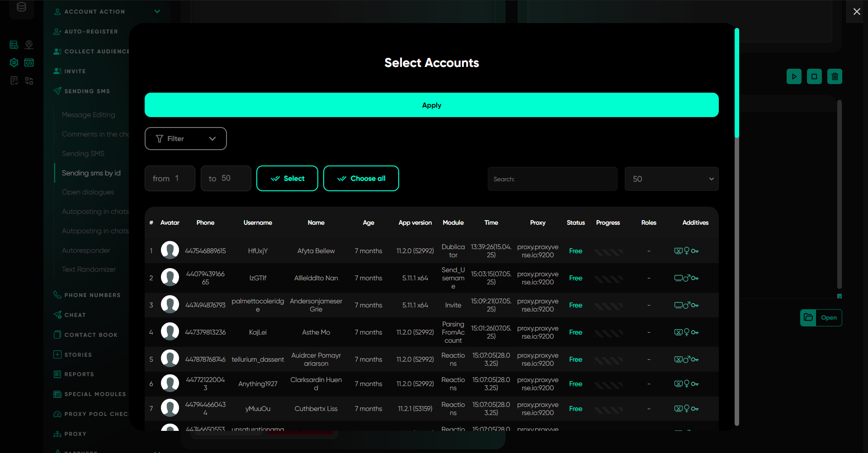Click the key icon in row 1 additives
Viewport: 868px width, 453px height.
pos(695,251)
